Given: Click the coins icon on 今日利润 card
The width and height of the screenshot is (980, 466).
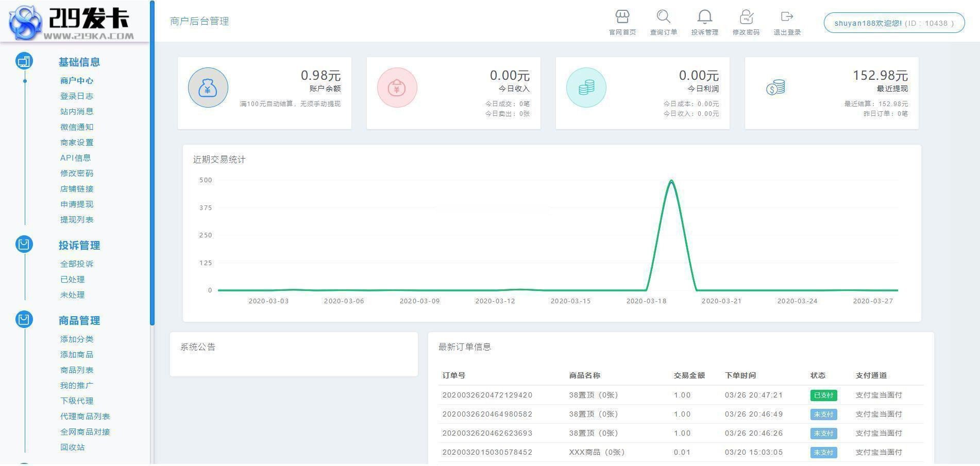Looking at the screenshot, I should pyautogui.click(x=586, y=88).
